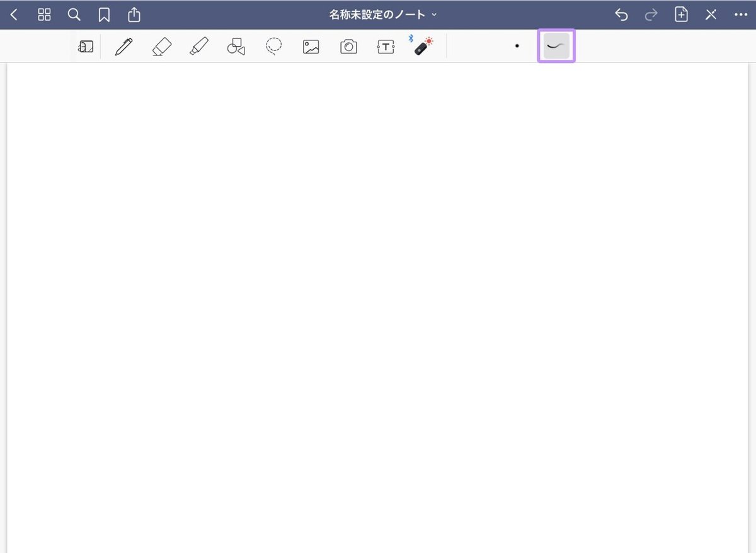Open the search magnifier
The image size is (756, 553).
pyautogui.click(x=74, y=15)
